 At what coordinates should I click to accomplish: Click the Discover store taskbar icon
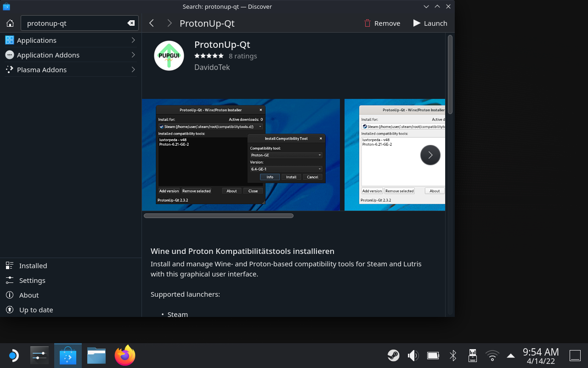tap(68, 356)
